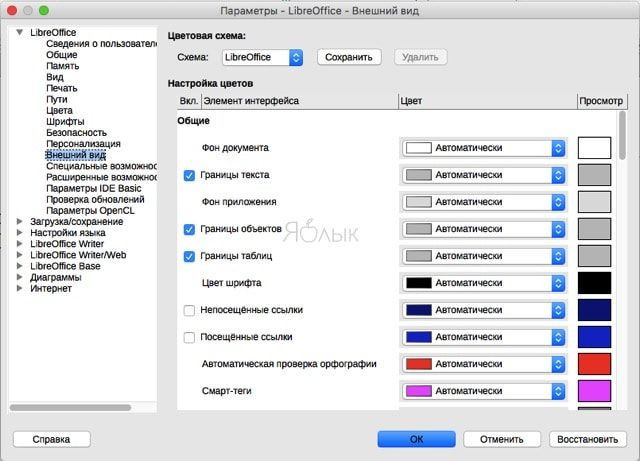Image resolution: width=640 pixels, height=461 pixels.
Task: Select the Персонализация tree item
Action: coord(83,144)
